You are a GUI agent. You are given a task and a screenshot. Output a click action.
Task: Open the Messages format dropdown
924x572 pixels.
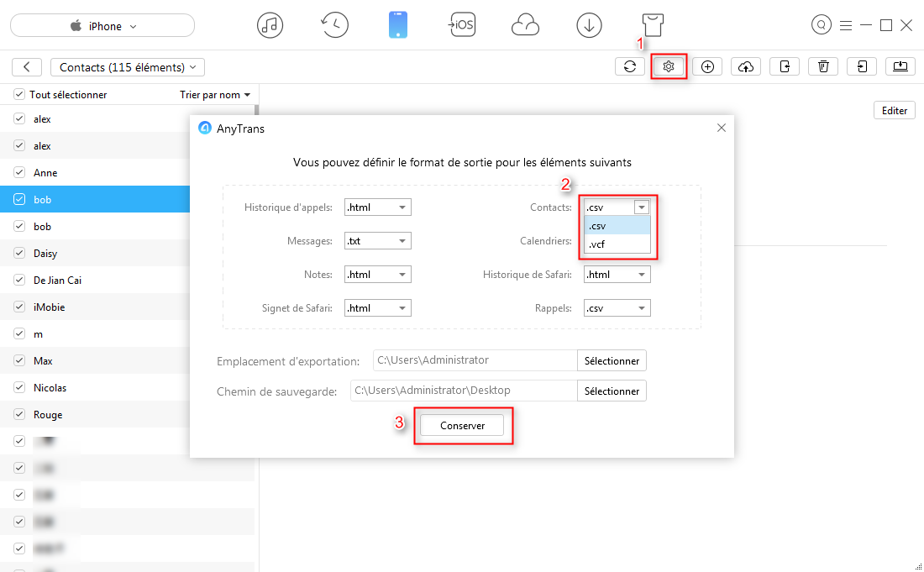coord(378,240)
